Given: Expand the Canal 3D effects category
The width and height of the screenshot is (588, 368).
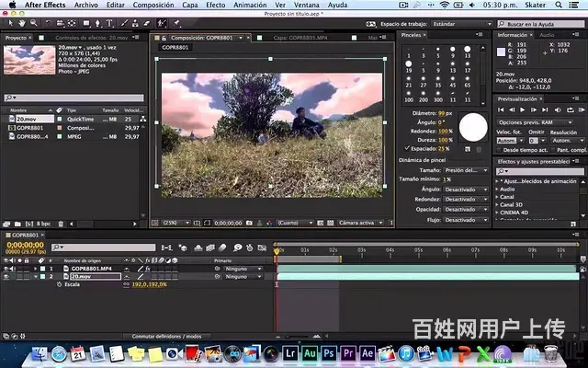Looking at the screenshot, I should tap(497, 204).
